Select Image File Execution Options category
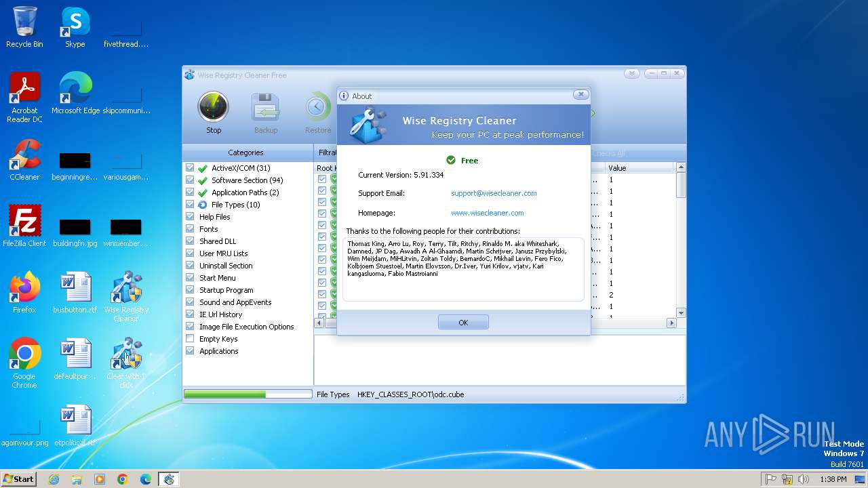The image size is (868, 488). click(247, 327)
